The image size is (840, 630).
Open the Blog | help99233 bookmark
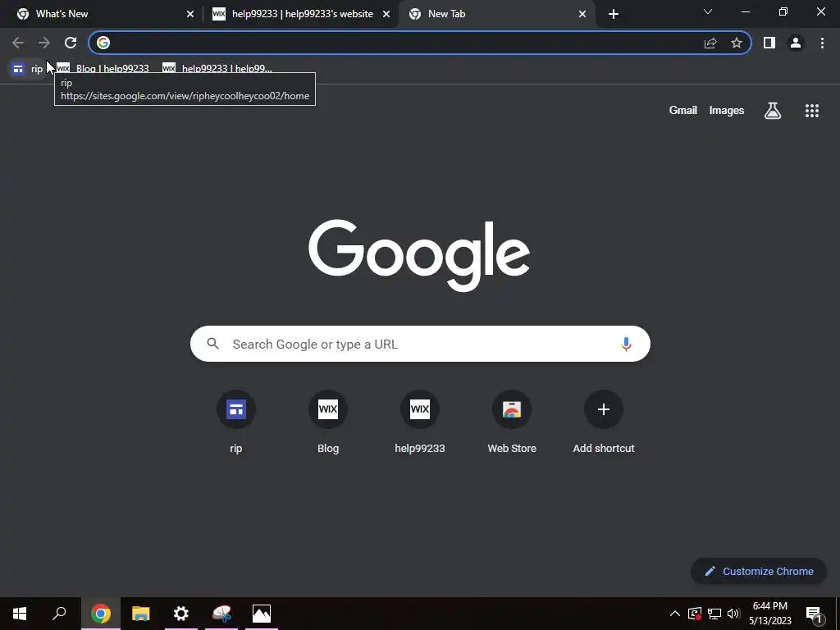tap(103, 69)
